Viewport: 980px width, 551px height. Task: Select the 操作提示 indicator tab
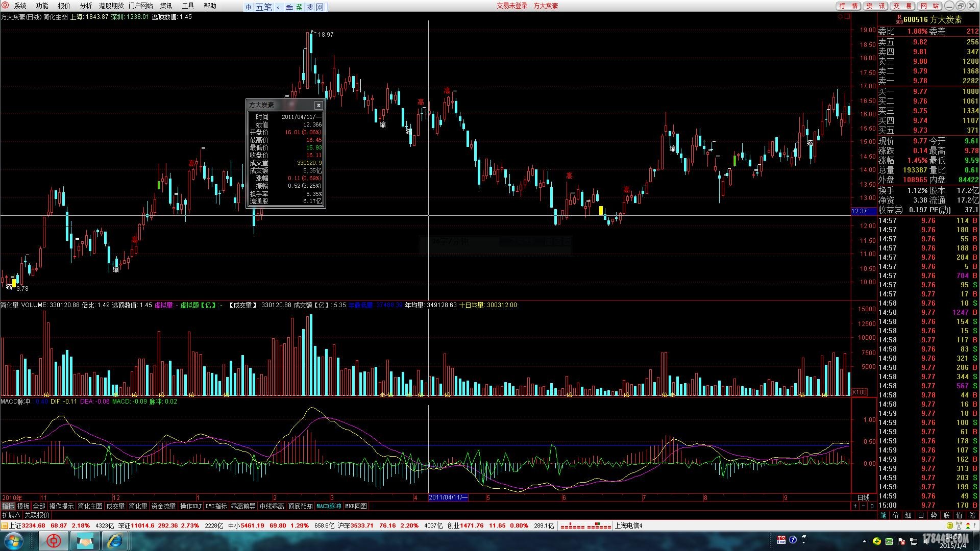point(61,506)
